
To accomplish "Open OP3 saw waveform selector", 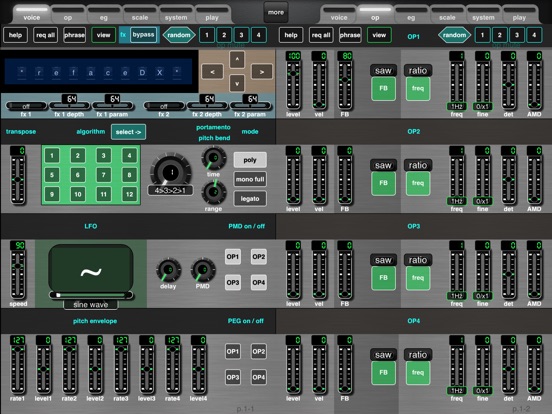I will tap(383, 260).
